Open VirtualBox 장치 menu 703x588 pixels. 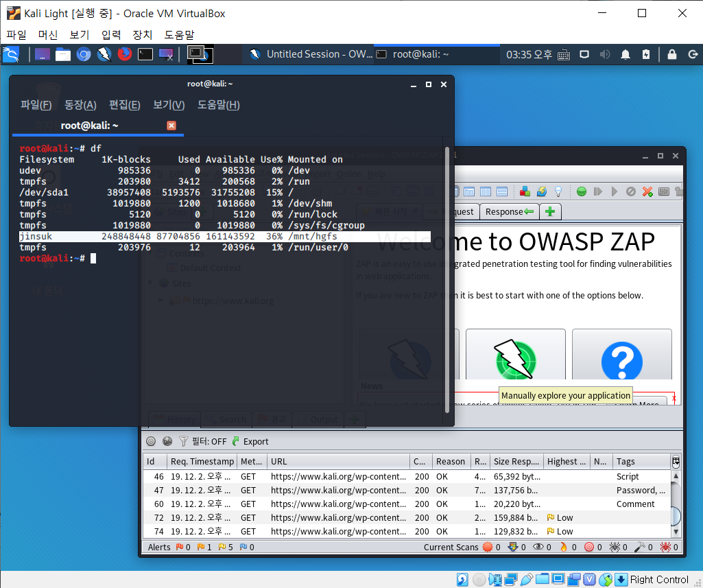click(x=143, y=34)
